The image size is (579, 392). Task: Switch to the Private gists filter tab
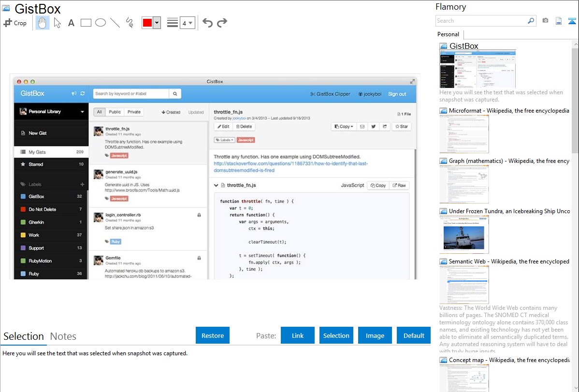coord(134,112)
